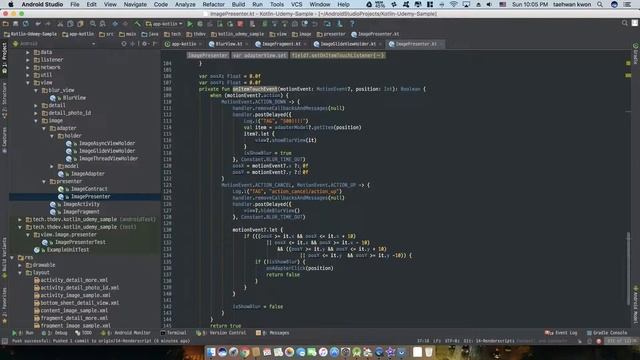Open the Event Log button
This screenshot has height=360, width=640.
[x=561, y=333]
